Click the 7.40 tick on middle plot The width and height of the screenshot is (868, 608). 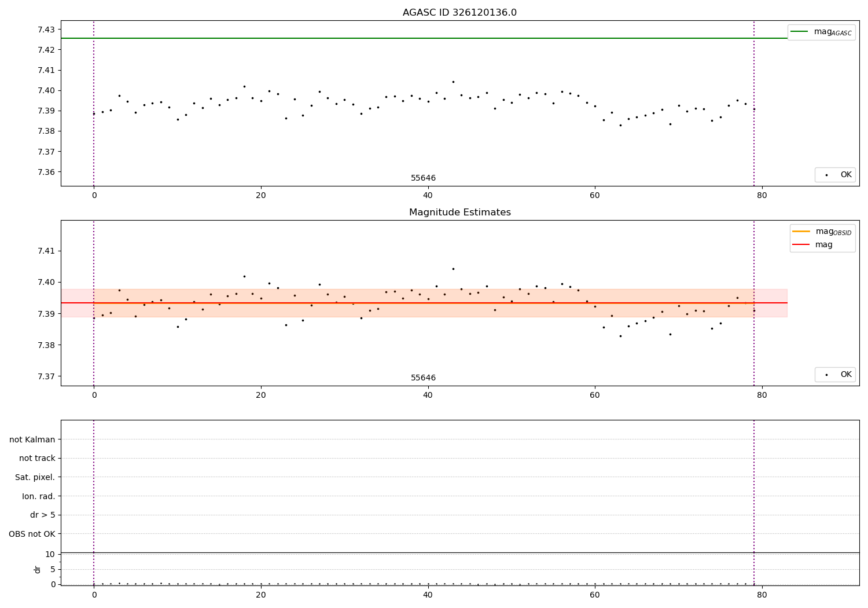[46, 282]
